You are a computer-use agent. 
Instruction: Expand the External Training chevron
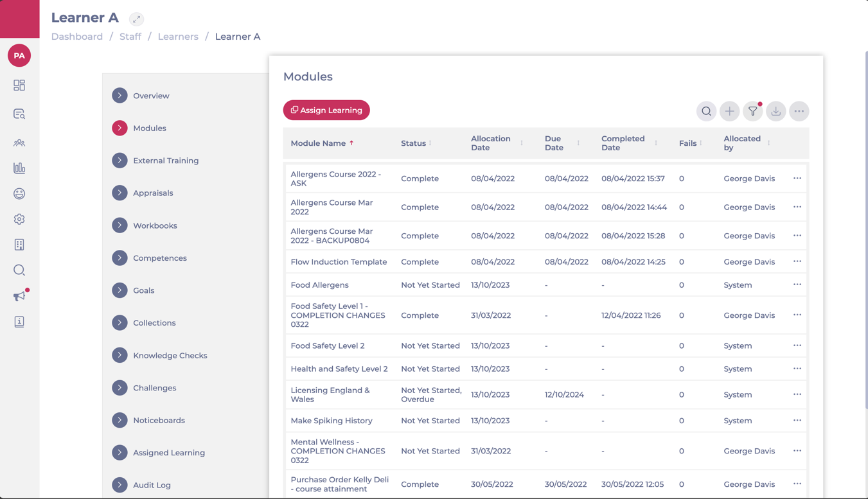point(120,161)
